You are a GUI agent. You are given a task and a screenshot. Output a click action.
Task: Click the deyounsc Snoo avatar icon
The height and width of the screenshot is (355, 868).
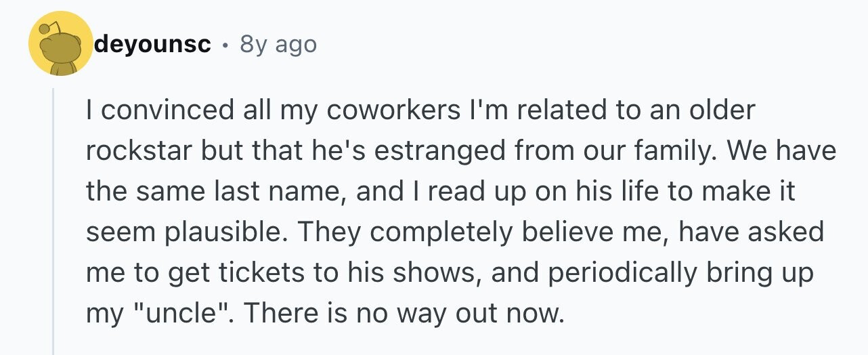point(60,43)
